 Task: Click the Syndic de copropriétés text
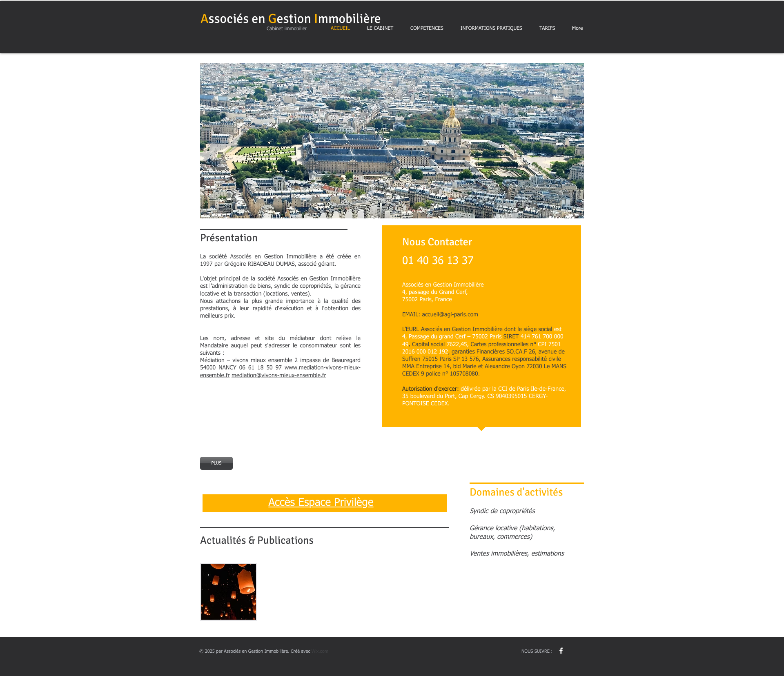[x=502, y=511]
